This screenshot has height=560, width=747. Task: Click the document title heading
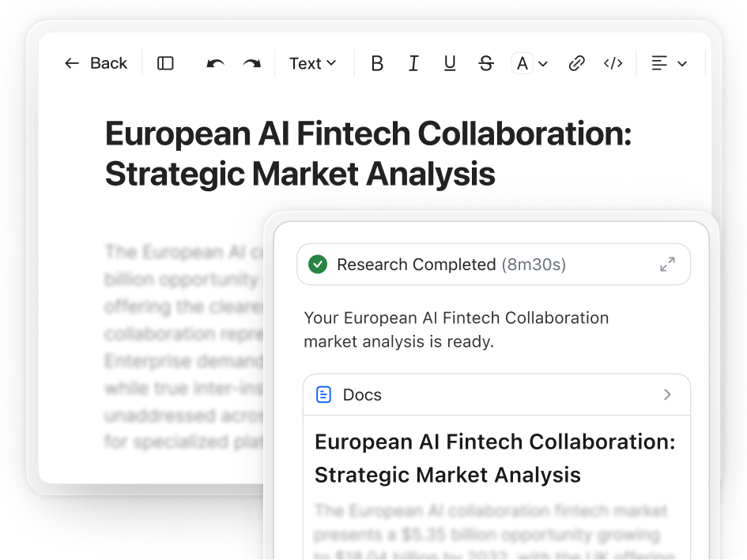tap(368, 154)
